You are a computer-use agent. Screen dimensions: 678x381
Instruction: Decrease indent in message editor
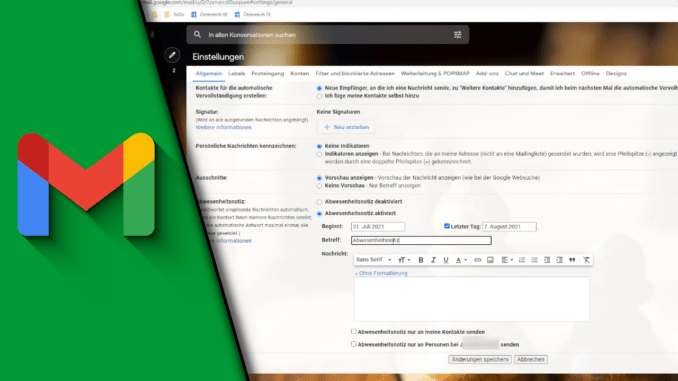pos(547,260)
